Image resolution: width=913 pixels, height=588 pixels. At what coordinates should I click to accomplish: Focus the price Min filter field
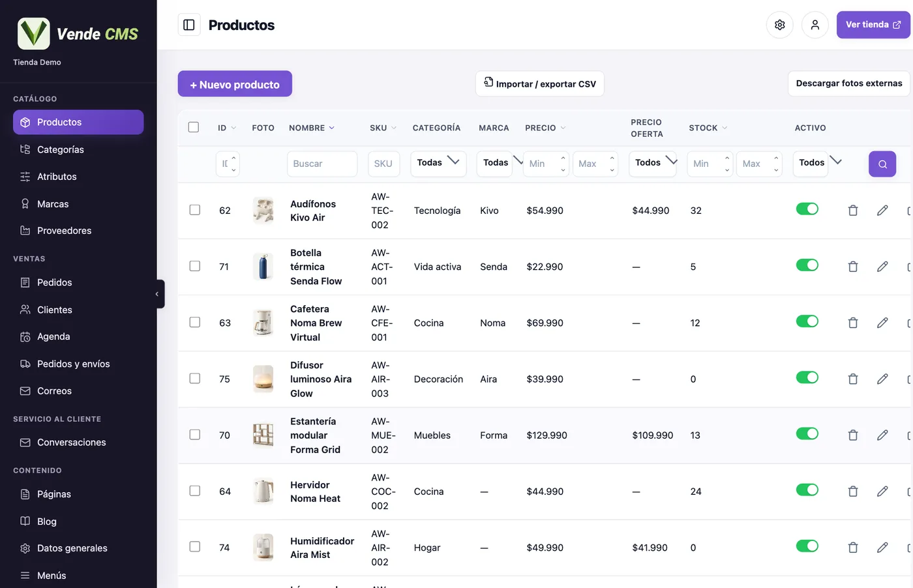pos(546,164)
